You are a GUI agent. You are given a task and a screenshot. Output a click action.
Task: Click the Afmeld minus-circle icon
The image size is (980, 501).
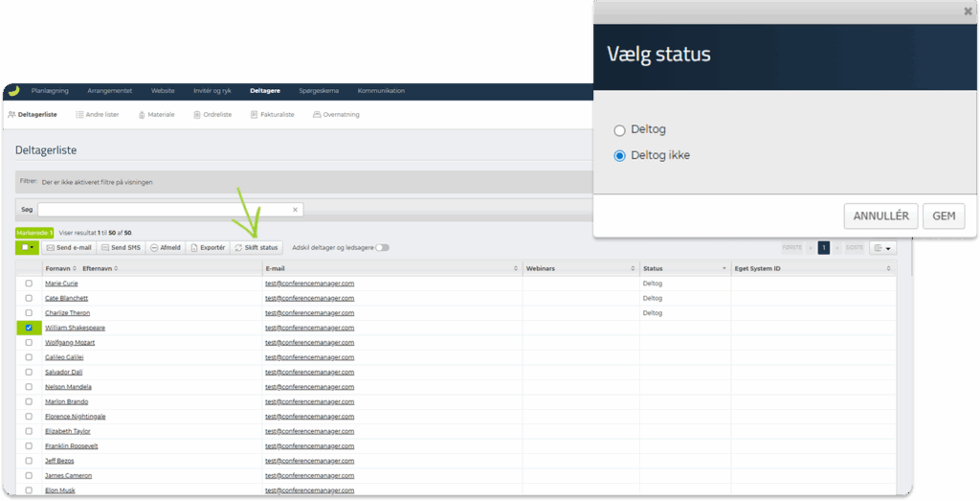click(154, 247)
